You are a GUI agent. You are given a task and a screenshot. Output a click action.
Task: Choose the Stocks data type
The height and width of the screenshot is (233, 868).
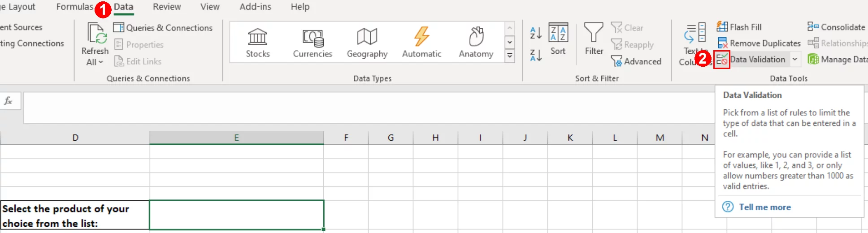tap(258, 43)
